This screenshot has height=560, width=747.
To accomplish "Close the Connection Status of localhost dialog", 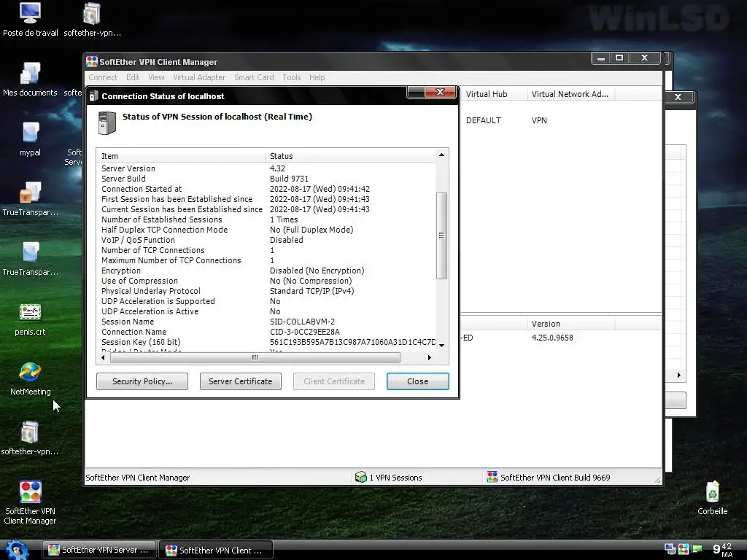I will coord(440,92).
